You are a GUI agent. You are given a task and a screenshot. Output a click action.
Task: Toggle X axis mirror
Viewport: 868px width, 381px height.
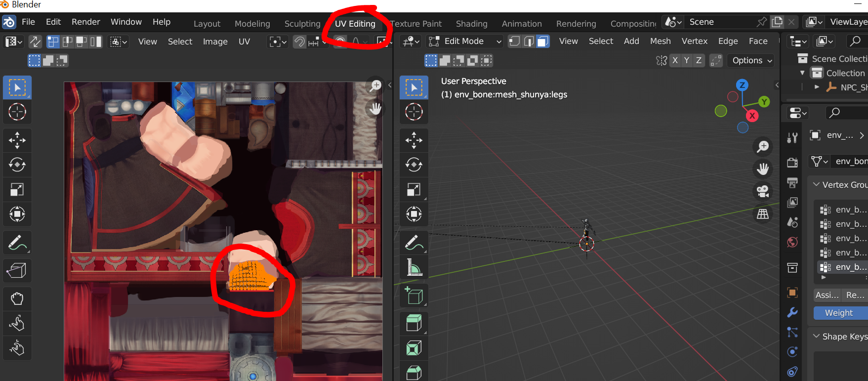(675, 60)
